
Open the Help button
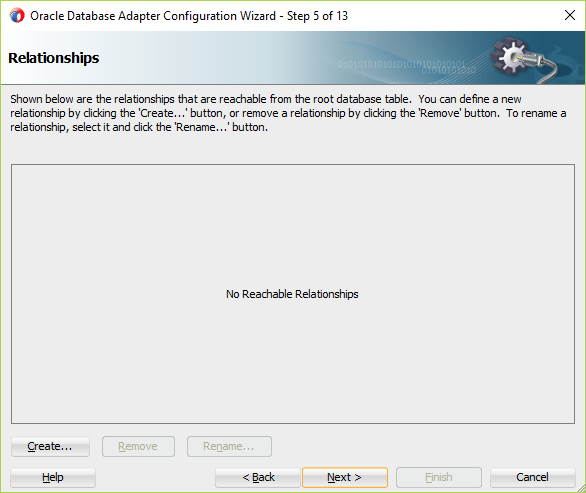pyautogui.click(x=53, y=477)
